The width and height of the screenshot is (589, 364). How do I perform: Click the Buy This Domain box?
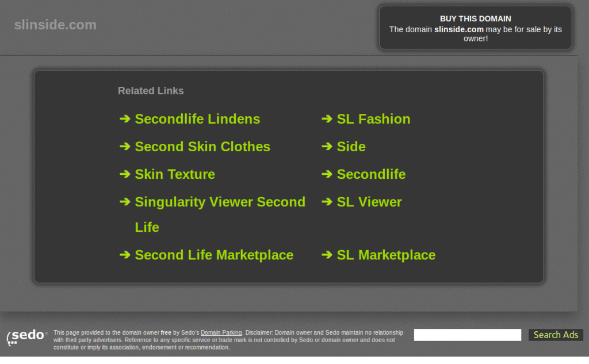(x=475, y=28)
